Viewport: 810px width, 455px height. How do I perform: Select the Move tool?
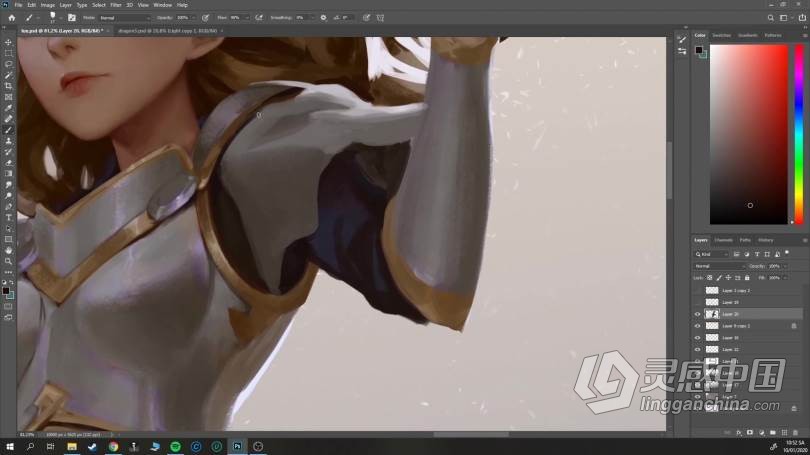[x=8, y=42]
